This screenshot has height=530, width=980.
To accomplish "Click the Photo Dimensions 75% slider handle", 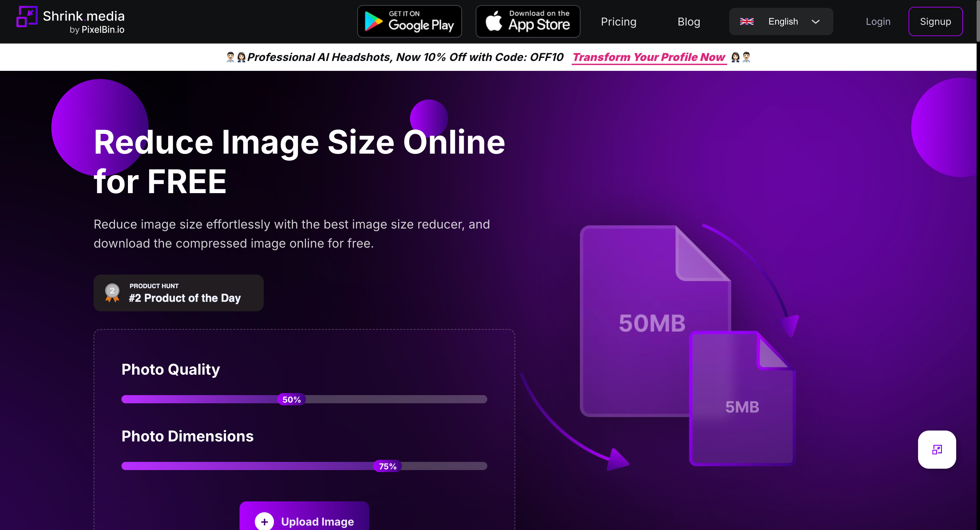I will 387,466.
